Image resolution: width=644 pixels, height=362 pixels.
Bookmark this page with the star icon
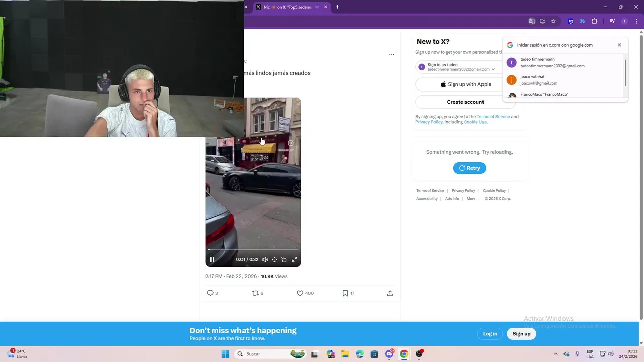coord(553,21)
